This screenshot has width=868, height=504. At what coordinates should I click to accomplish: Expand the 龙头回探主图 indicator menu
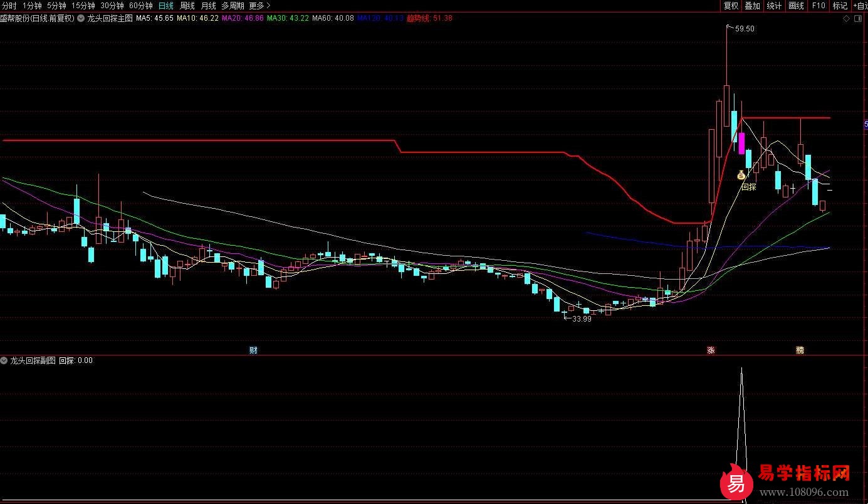pos(81,18)
